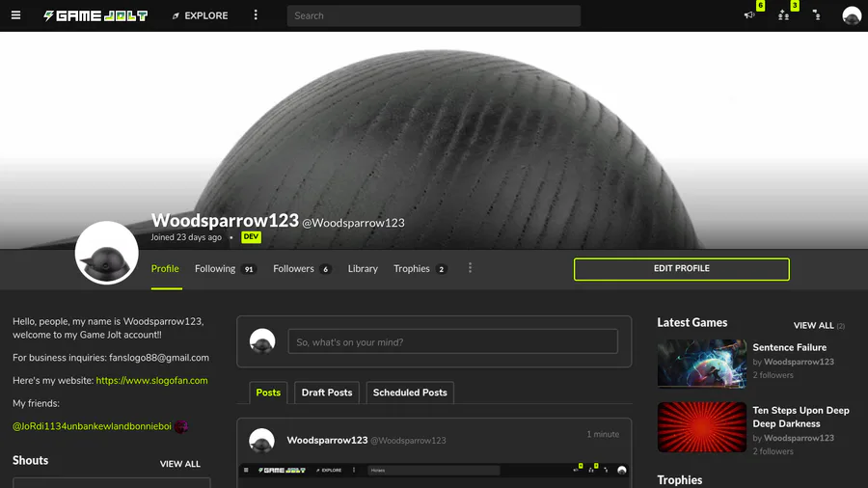Open the @JoRdi1134unbankewlandbonnieboi mention
Viewport: 868px width, 488px height.
click(x=92, y=426)
